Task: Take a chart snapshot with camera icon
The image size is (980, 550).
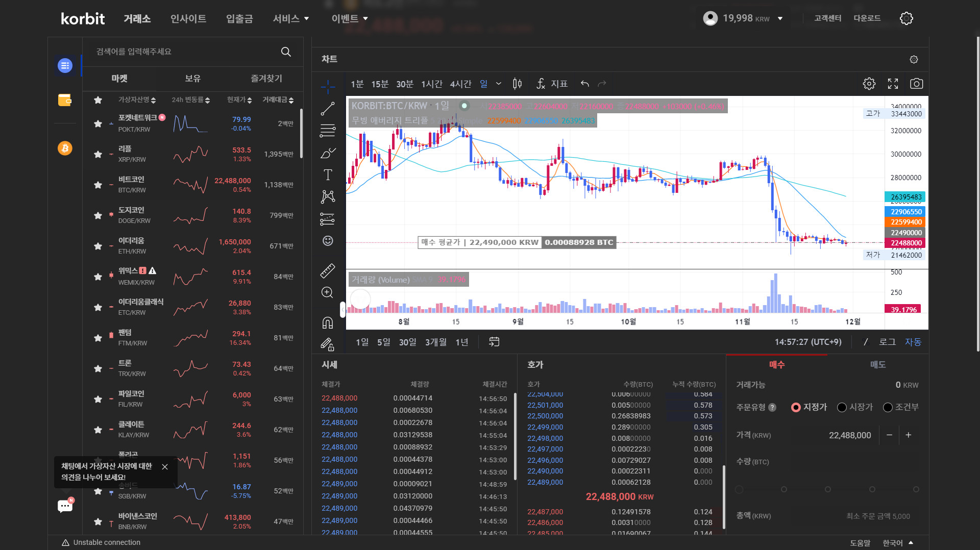Action: click(x=916, y=84)
